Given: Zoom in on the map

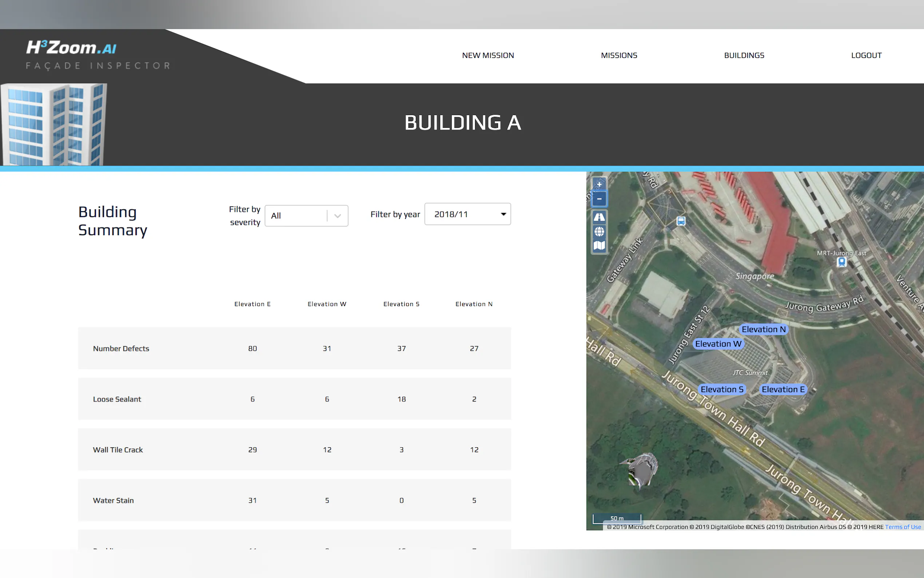Looking at the screenshot, I should tap(599, 184).
